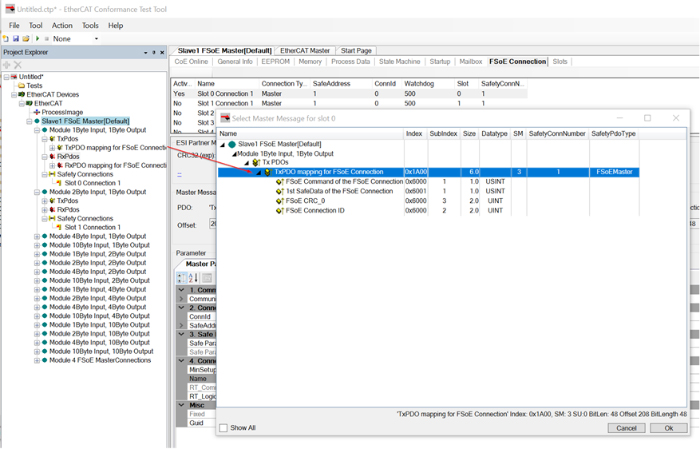Click the gray stop square toolbar icon

point(46,39)
